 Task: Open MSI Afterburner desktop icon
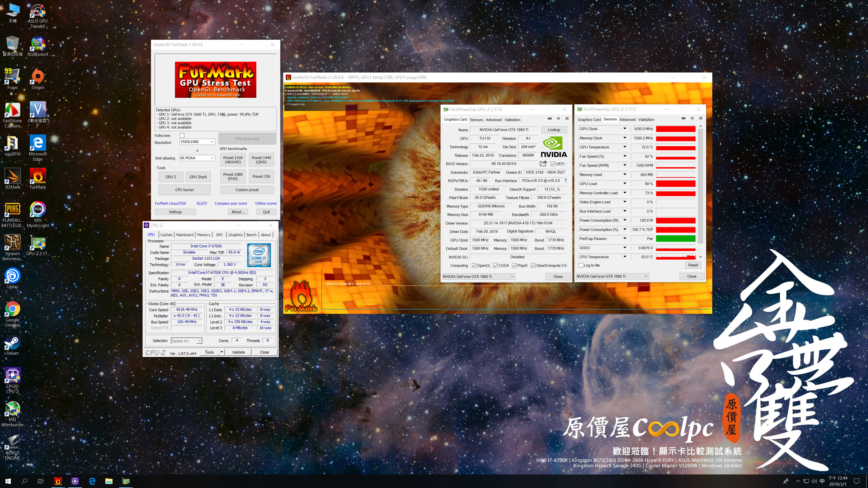(x=12, y=414)
